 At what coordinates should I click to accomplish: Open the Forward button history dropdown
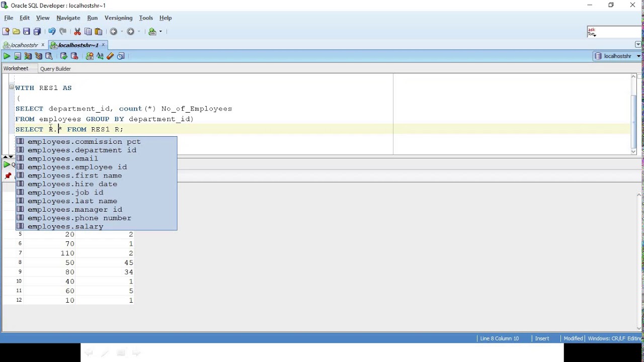coord(139,32)
